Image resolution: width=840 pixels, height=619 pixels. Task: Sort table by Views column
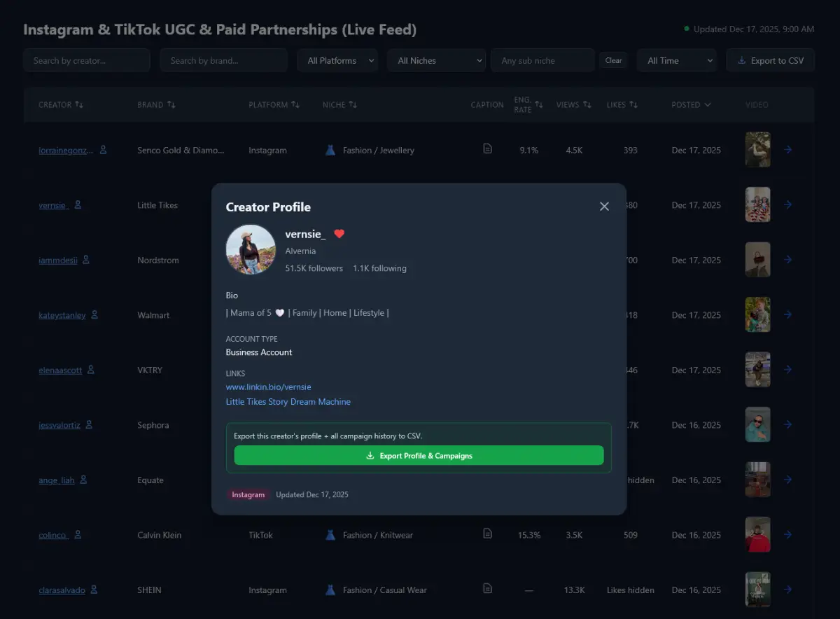click(x=573, y=105)
